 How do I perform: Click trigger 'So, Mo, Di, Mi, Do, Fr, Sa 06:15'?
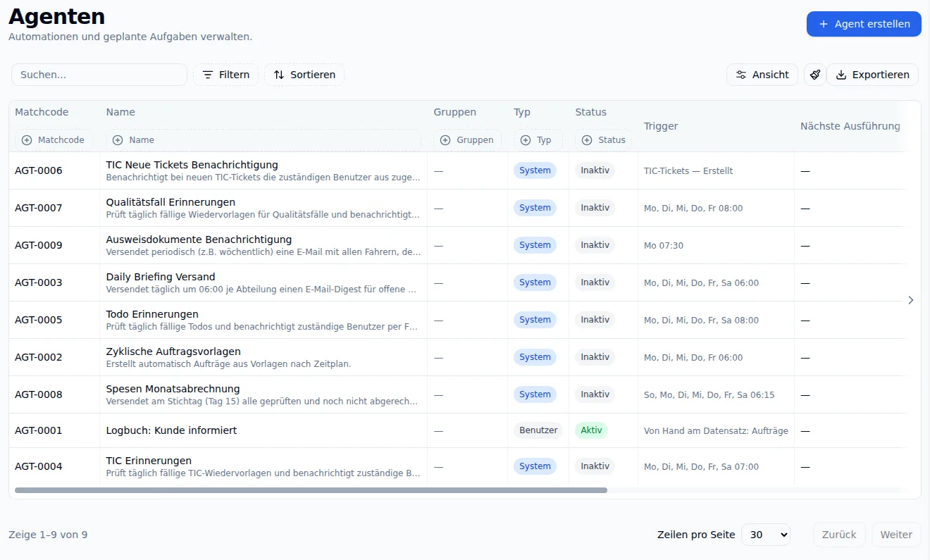click(x=709, y=394)
